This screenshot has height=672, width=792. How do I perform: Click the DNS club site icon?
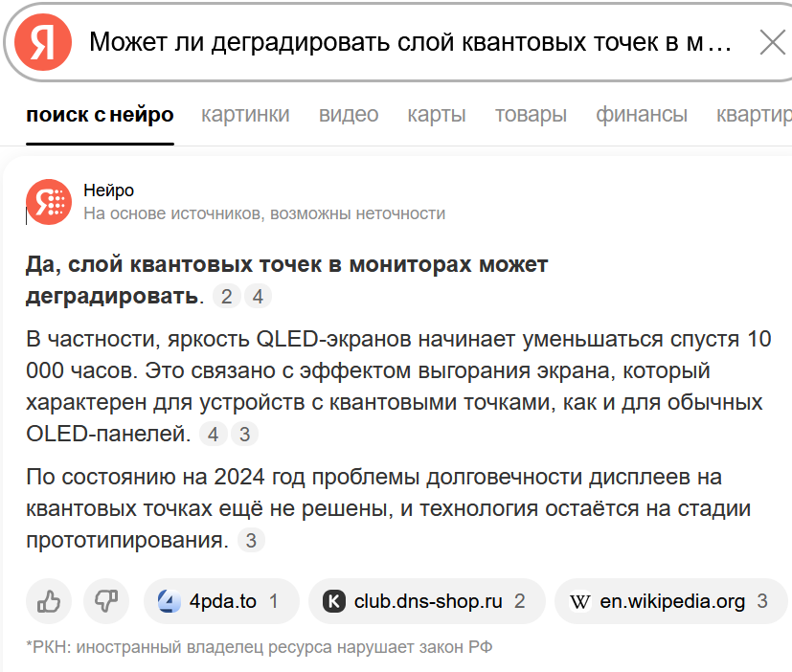[334, 601]
